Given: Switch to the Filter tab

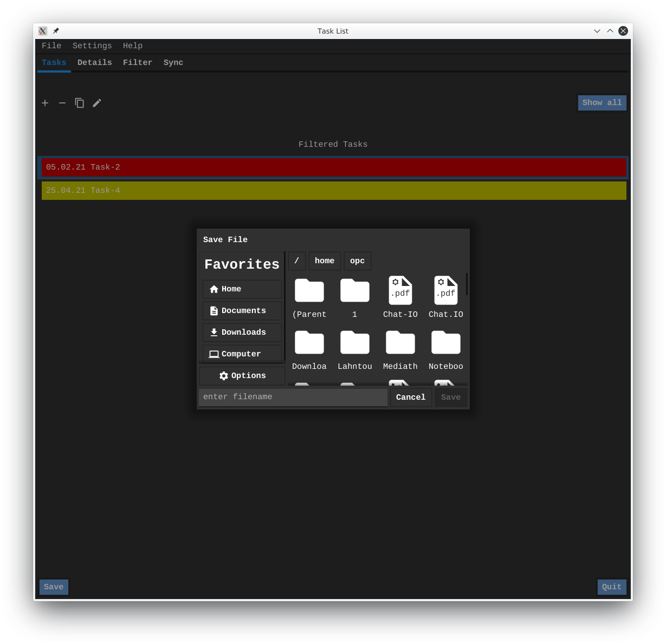Looking at the screenshot, I should point(138,63).
